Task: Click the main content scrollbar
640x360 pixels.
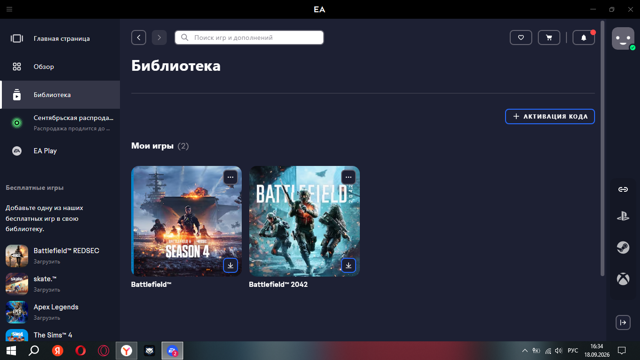Action: 602,148
